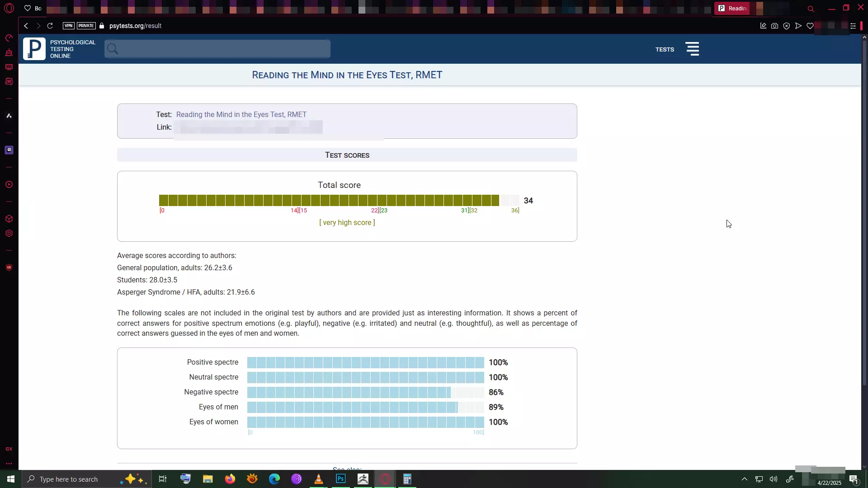Viewport: 868px width, 488px height.
Task: Click the site search field
Action: tap(217, 49)
